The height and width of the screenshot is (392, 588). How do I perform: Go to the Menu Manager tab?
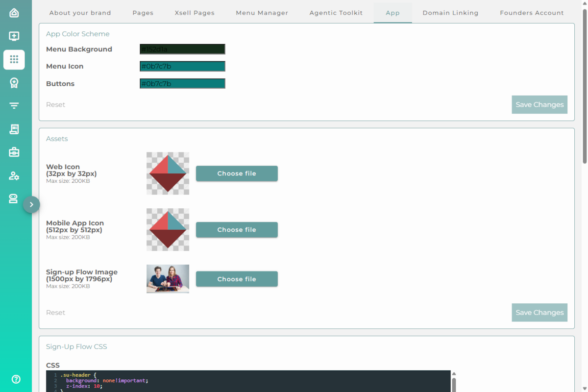[262, 13]
